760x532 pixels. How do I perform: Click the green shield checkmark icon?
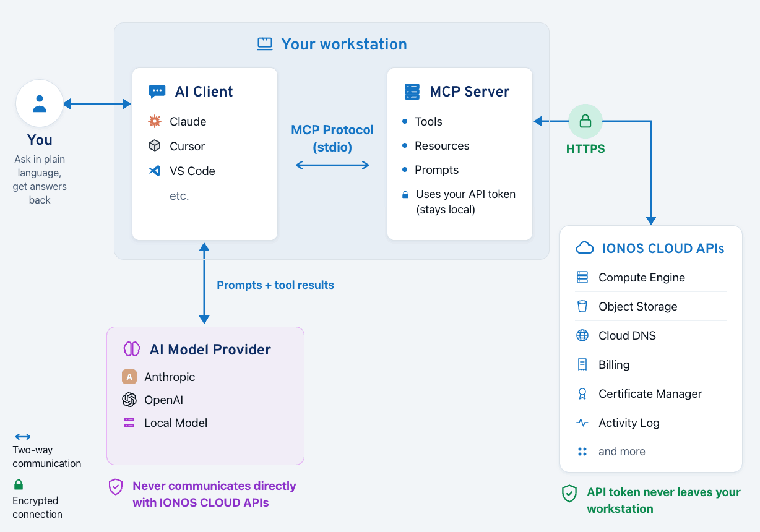click(x=569, y=494)
